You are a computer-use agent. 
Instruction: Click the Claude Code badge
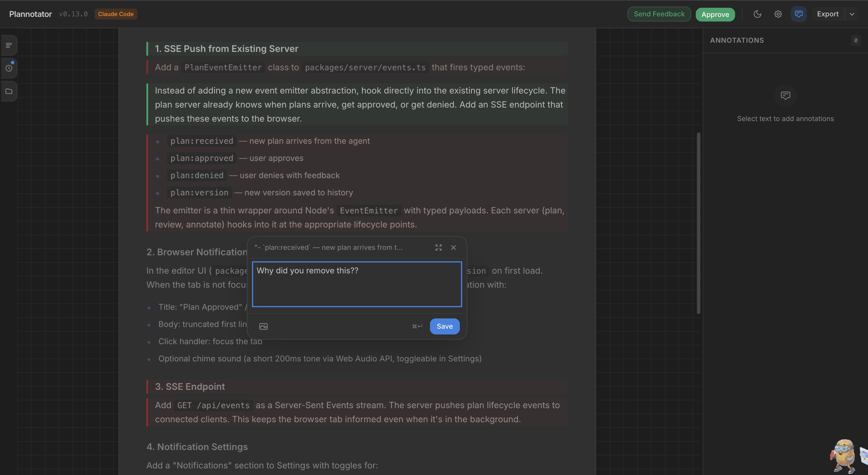(116, 14)
